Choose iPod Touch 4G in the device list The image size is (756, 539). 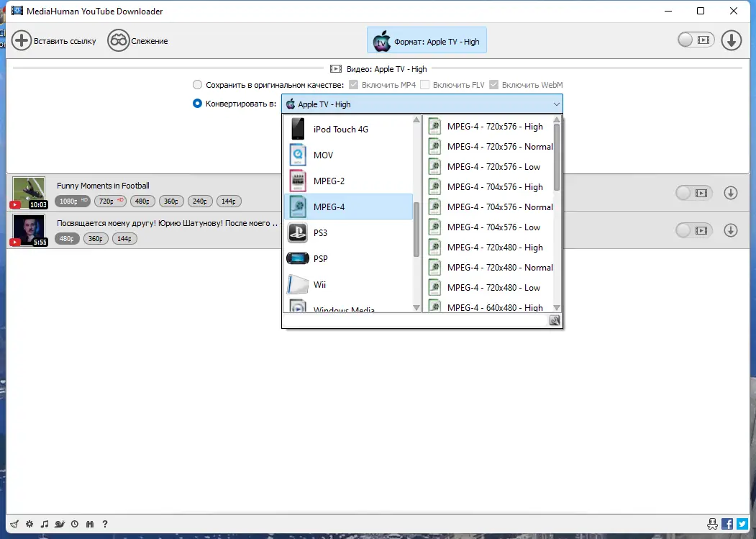click(x=348, y=130)
